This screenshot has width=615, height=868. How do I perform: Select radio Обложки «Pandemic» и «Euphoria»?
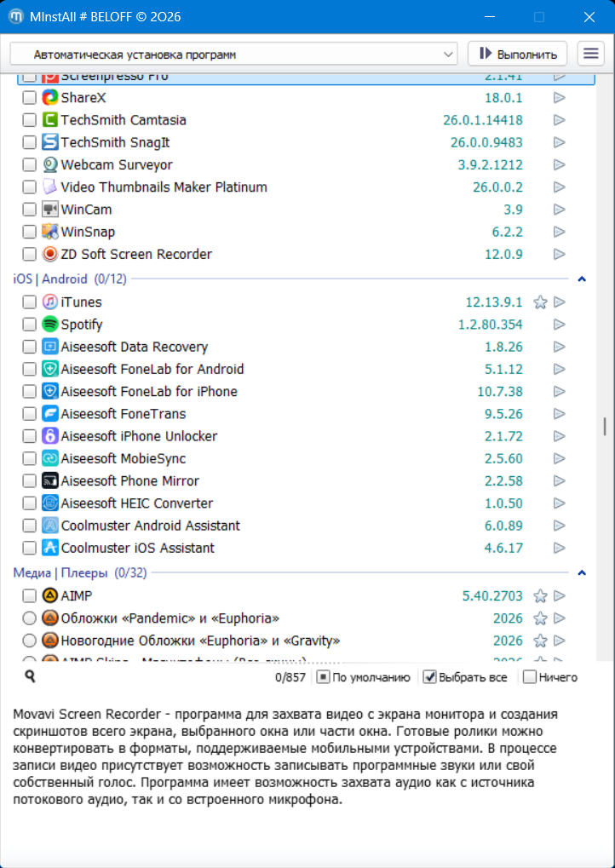tap(29, 618)
